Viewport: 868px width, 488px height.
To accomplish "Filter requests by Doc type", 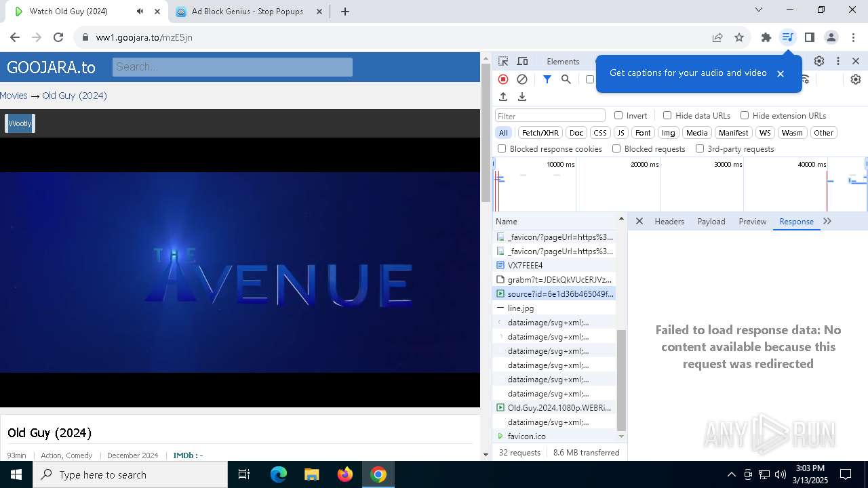I will 576,133.
